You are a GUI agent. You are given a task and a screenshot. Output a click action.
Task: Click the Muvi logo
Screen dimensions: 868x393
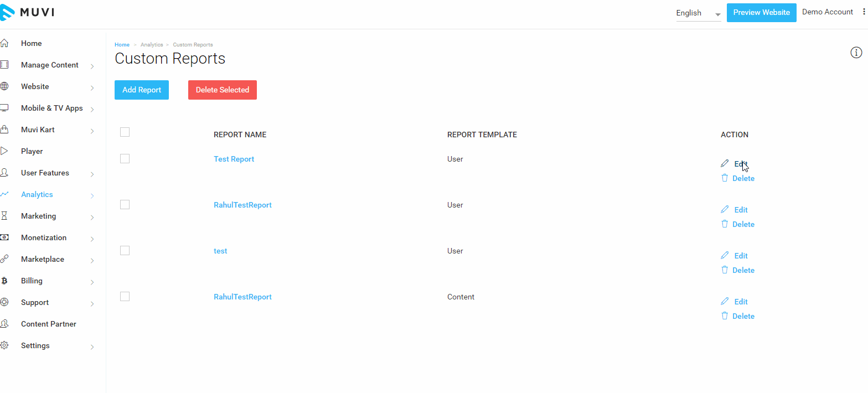(x=27, y=12)
